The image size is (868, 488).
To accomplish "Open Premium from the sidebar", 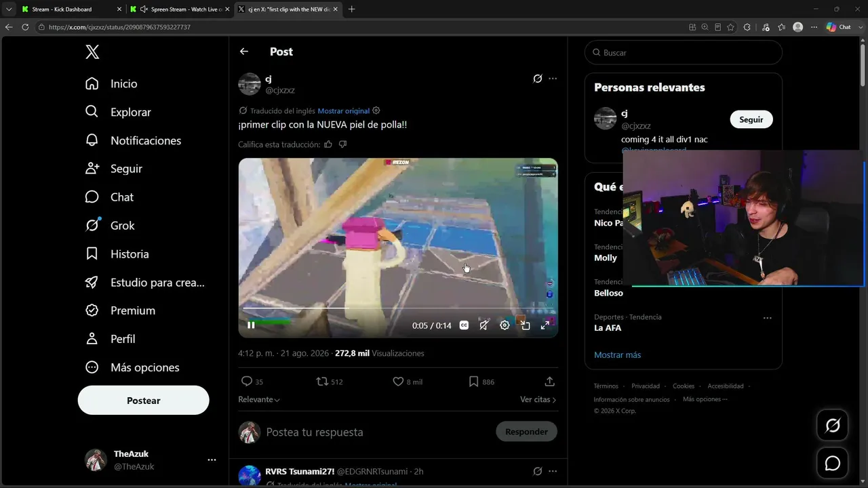I will [121, 310].
